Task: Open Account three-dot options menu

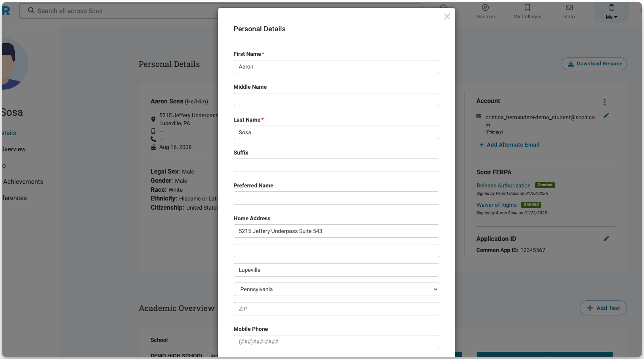Action: tap(604, 102)
